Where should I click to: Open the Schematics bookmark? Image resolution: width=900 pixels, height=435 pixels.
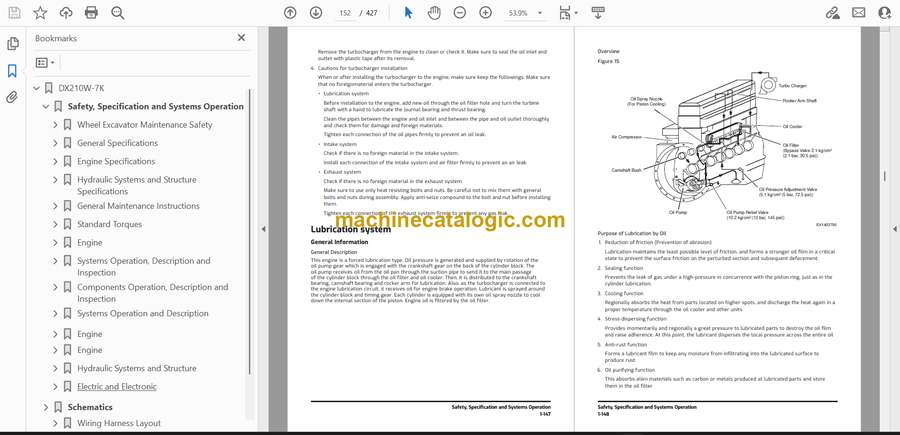(90, 407)
